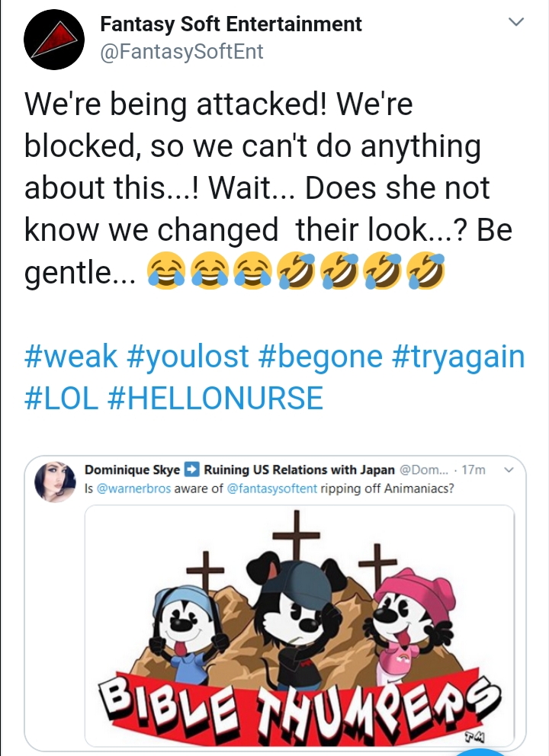Image resolution: width=549 pixels, height=756 pixels.
Task: Open the #LOL hashtag
Action: tap(62, 399)
